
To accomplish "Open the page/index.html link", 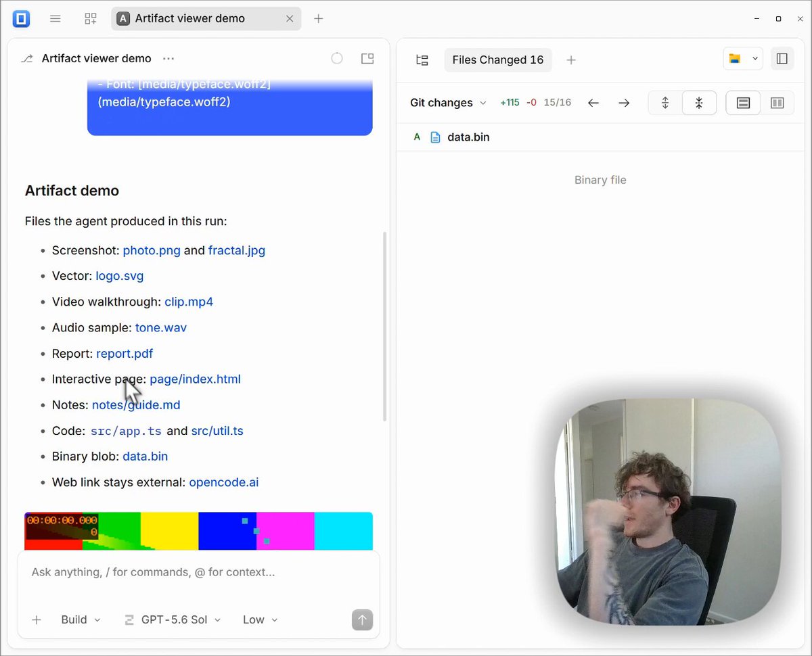I will [195, 379].
